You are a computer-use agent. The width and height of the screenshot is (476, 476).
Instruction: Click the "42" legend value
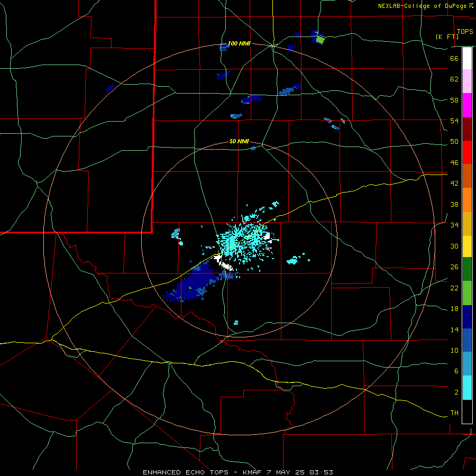(x=454, y=183)
